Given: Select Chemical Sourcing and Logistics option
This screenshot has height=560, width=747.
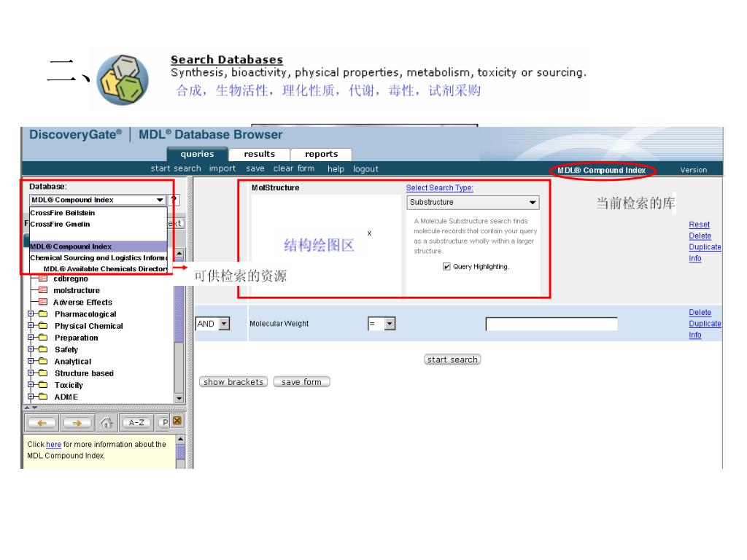Looking at the screenshot, I should [98, 257].
